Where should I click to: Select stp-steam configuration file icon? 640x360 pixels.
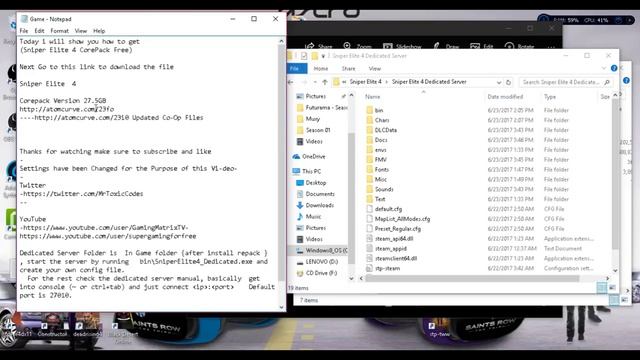pos(369,268)
